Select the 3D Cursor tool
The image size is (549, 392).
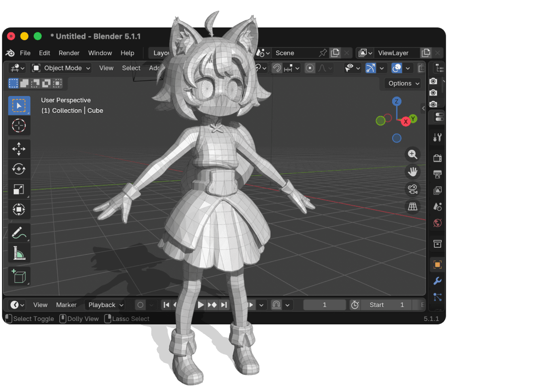[19, 125]
